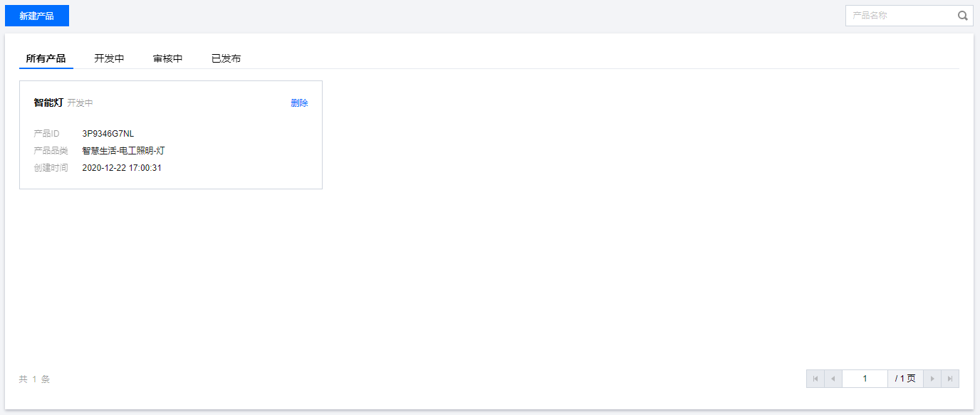Open the 智能灯 product title
The height and width of the screenshot is (415, 980).
(48, 103)
